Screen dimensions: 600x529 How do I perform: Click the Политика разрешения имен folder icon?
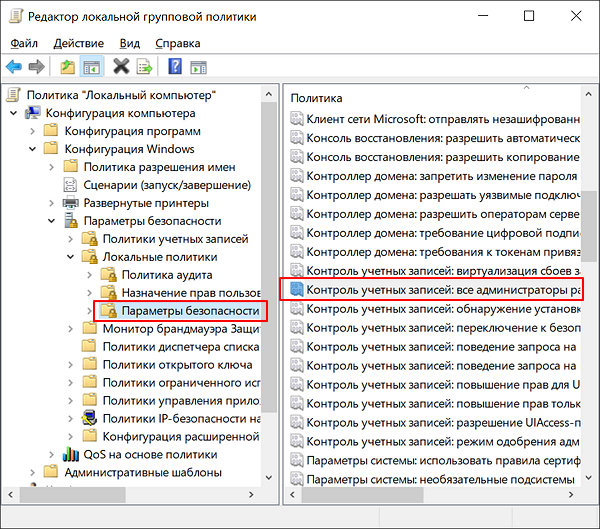pyautogui.click(x=70, y=167)
